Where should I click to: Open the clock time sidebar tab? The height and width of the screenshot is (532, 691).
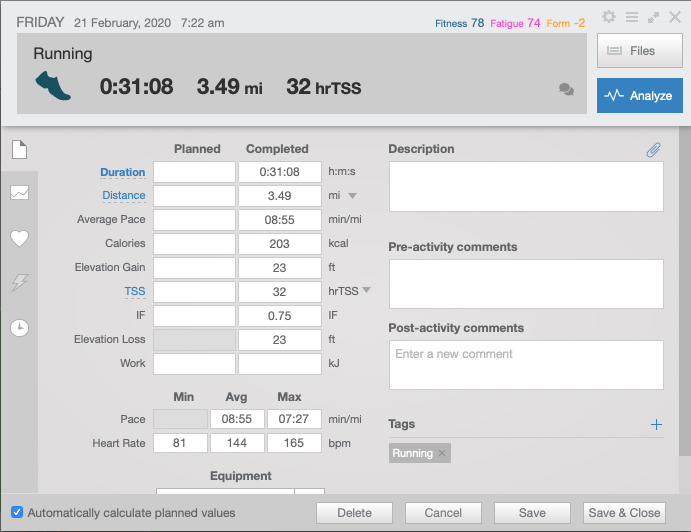[19, 328]
